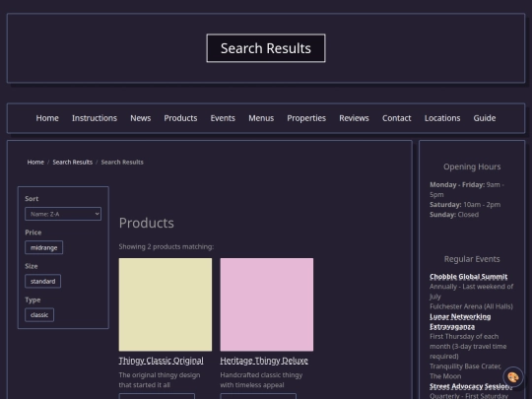Click the Thingy Classic Original yellow thumbnail

click(x=166, y=304)
